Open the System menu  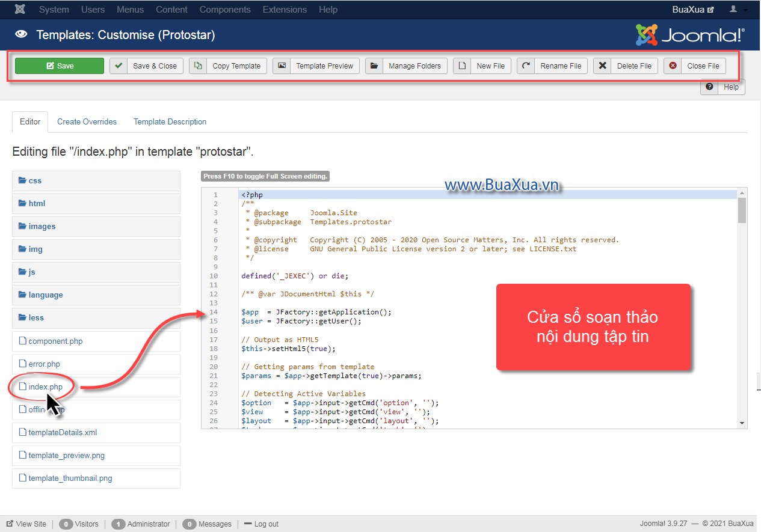(54, 10)
